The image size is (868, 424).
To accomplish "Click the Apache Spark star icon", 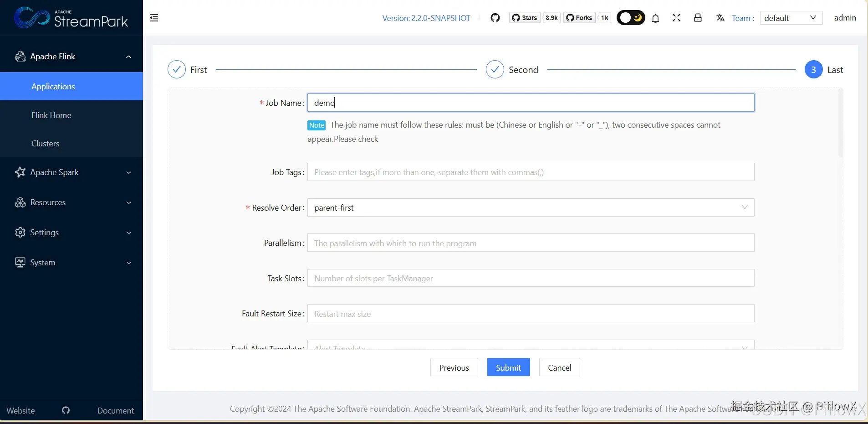I will (20, 172).
